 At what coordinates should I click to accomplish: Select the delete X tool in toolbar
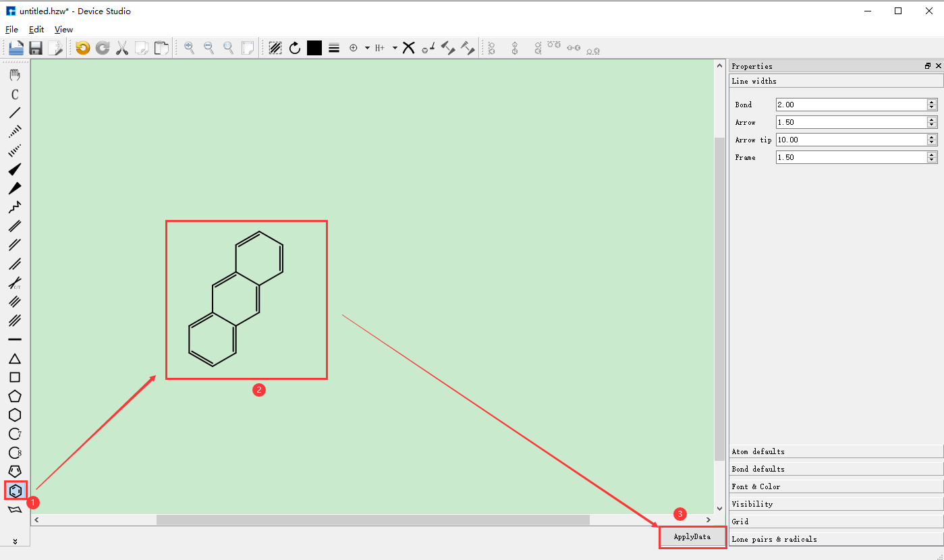tap(409, 48)
